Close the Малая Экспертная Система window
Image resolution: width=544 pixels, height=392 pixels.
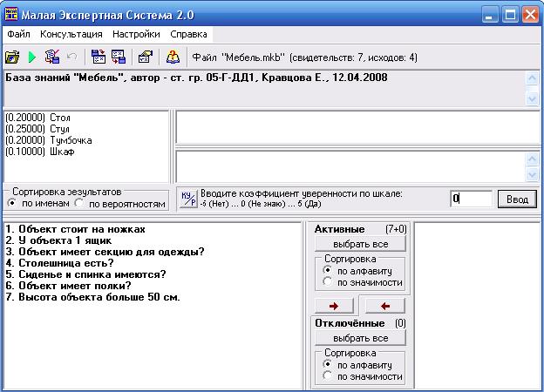(x=531, y=15)
